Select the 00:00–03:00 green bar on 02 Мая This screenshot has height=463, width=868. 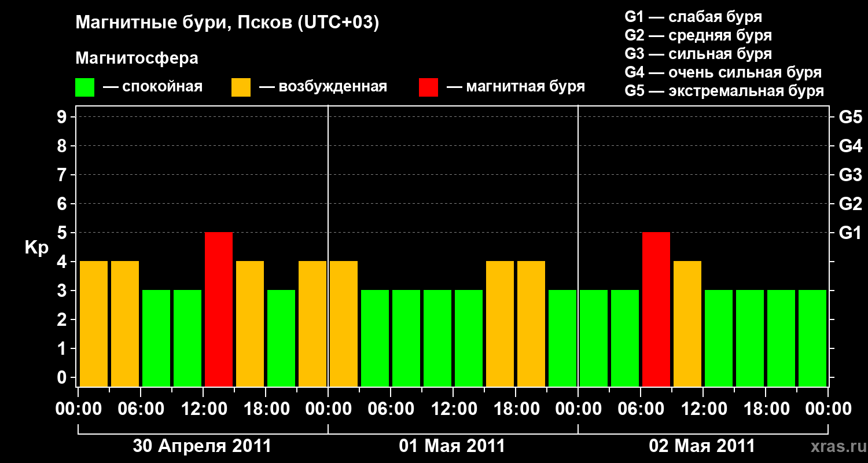click(x=594, y=338)
